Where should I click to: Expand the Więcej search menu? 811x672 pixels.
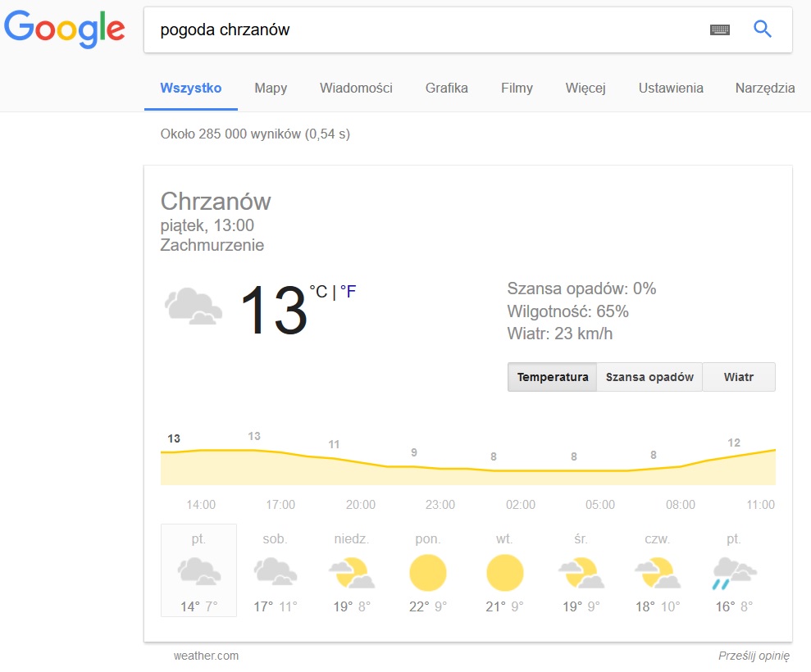[x=585, y=88]
